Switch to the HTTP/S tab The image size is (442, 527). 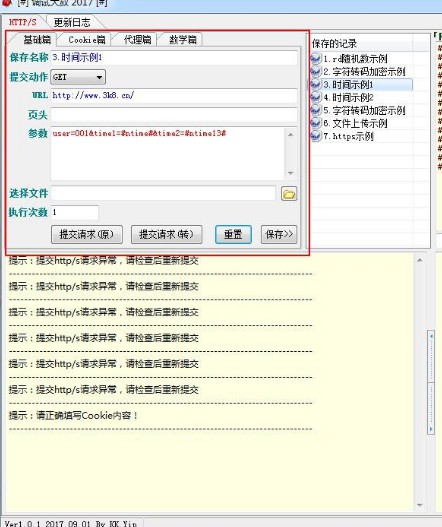(23, 22)
